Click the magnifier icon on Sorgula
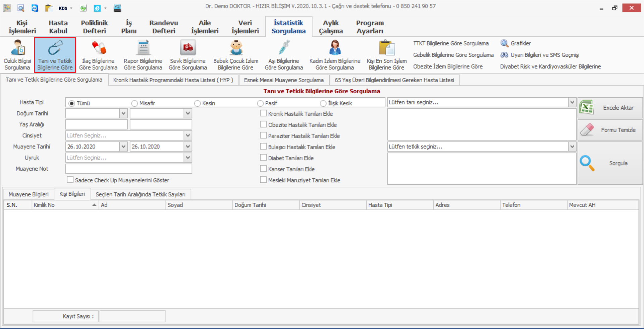 [587, 163]
